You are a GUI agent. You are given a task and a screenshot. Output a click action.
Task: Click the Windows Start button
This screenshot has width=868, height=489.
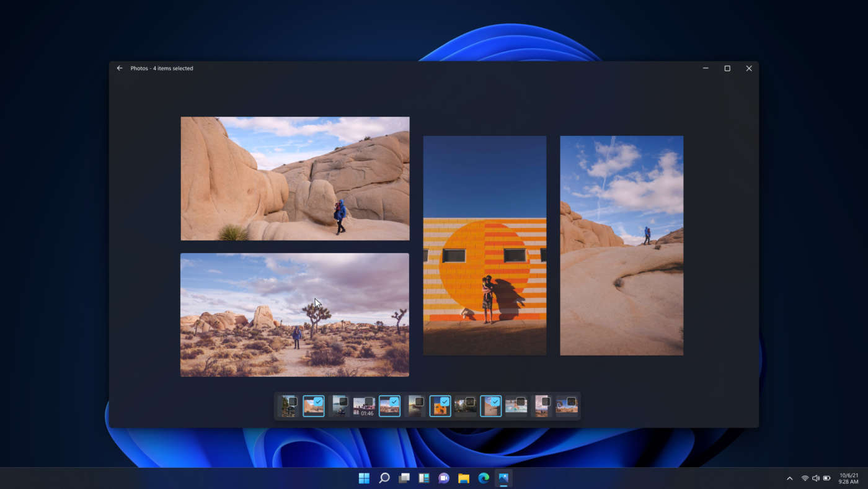tap(364, 478)
